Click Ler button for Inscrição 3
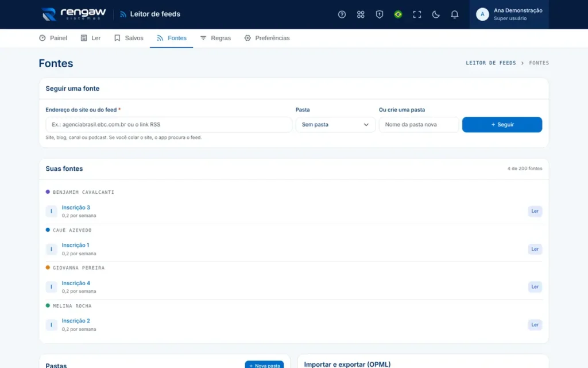The image size is (588, 368). [535, 211]
